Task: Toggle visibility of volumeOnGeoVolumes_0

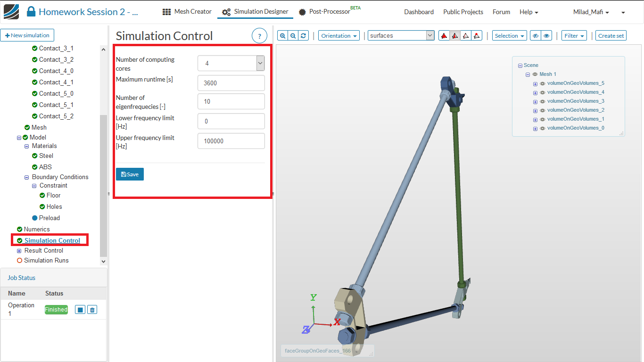Action: coord(543,128)
